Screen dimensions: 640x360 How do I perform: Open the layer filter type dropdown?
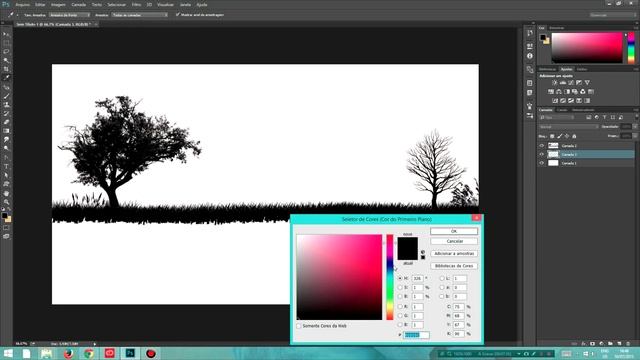coord(558,118)
